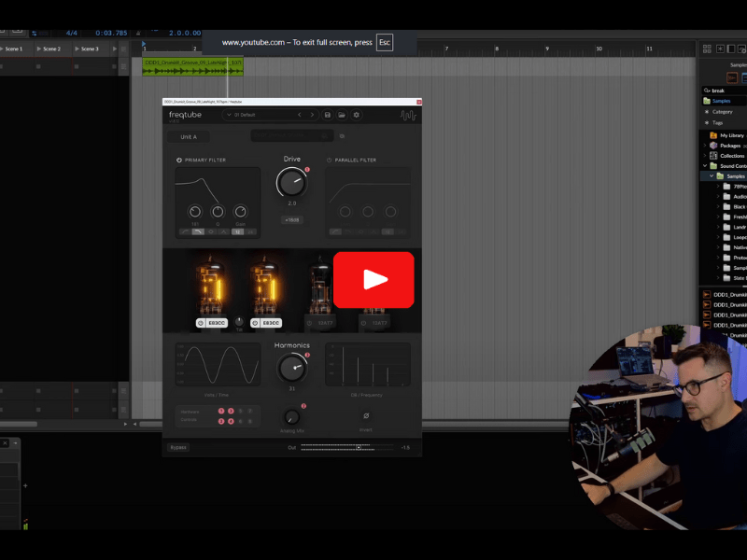Toggle the Primary Filter power button
The height and width of the screenshot is (560, 747).
pos(179,160)
